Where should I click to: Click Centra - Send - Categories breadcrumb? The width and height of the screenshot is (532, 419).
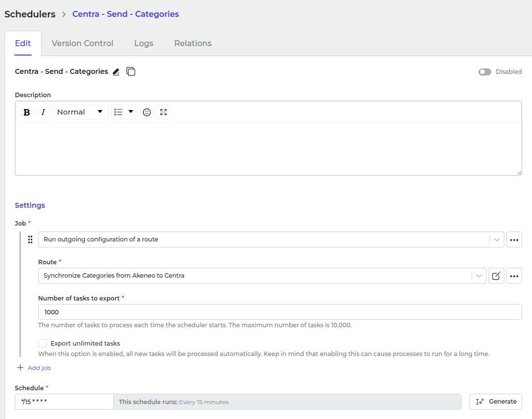[x=125, y=14]
